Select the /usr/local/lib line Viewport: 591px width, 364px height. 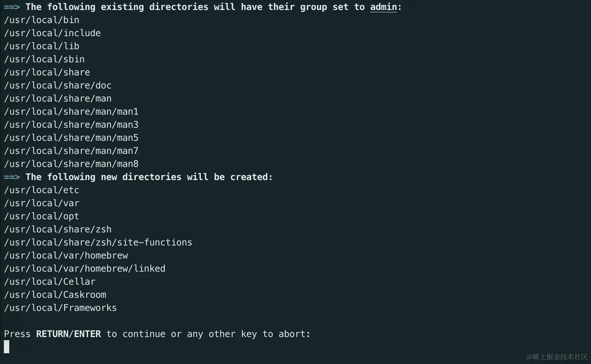pos(42,46)
